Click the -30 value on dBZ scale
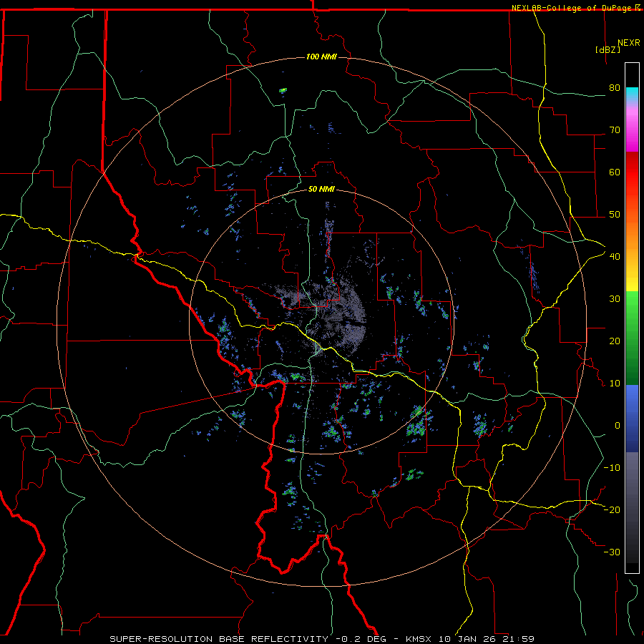This screenshot has width=644, height=644. 612,552
